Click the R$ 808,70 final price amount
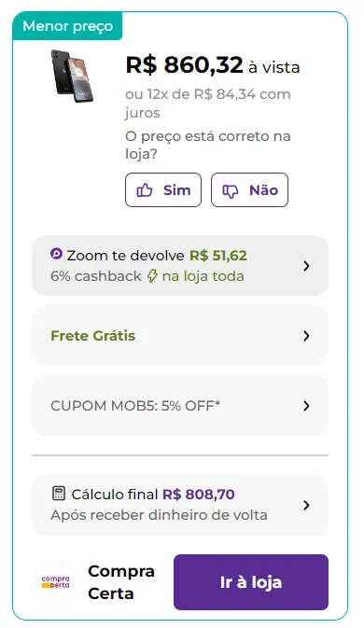 coord(198,495)
